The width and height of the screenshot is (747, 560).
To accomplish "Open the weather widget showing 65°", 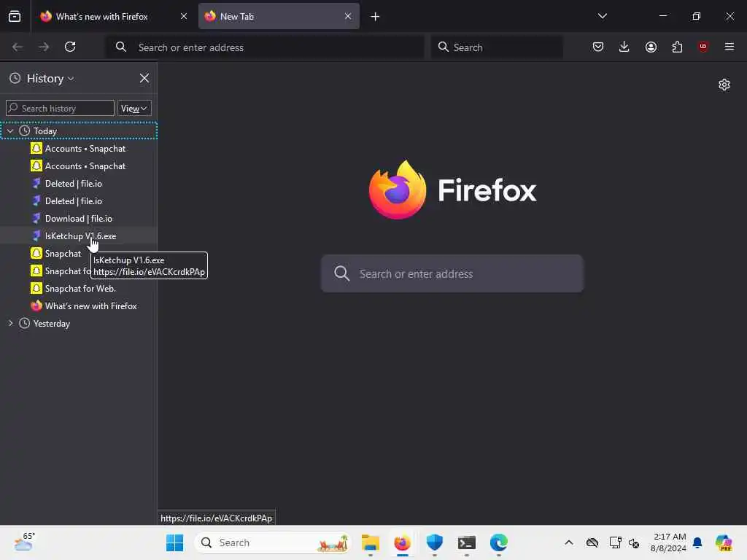I will [24, 542].
